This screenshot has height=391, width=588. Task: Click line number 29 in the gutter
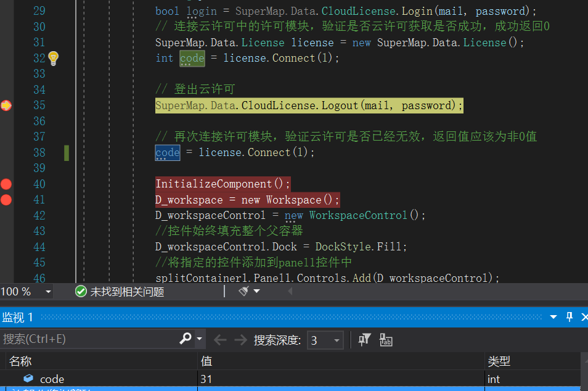tap(39, 11)
